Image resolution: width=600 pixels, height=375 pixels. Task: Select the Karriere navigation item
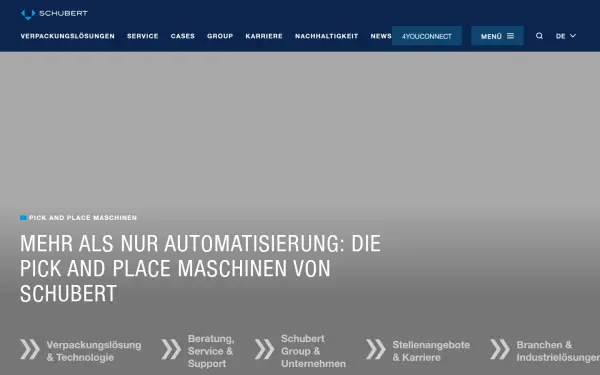click(x=264, y=36)
